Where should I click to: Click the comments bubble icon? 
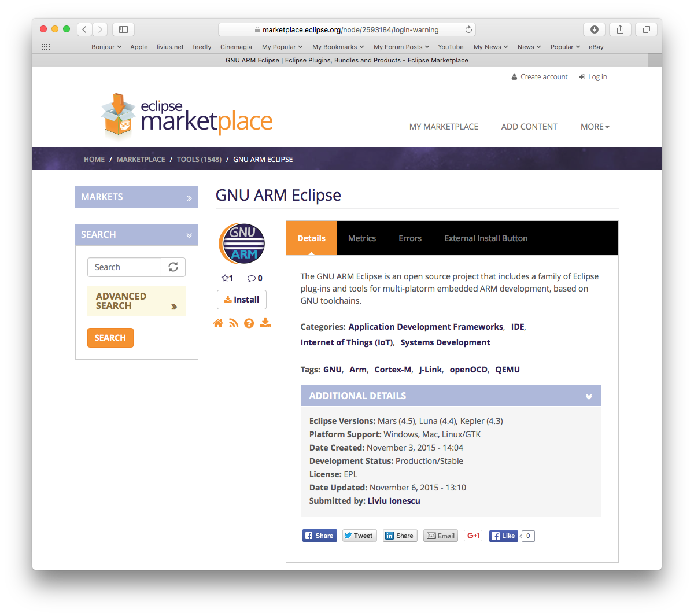pyautogui.click(x=251, y=278)
